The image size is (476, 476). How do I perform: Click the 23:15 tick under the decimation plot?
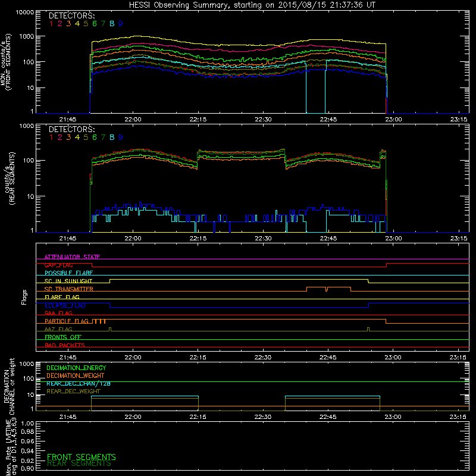(x=458, y=417)
